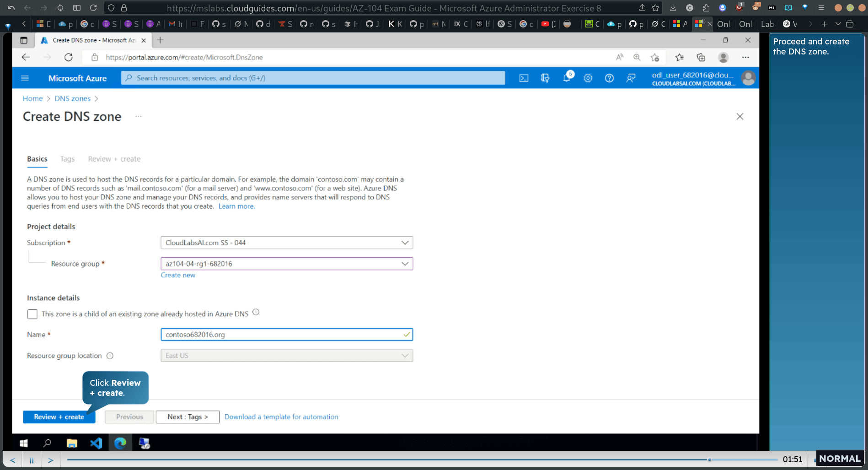Go to Home breadcrumb
Screen dimensions: 868x470
coord(32,98)
